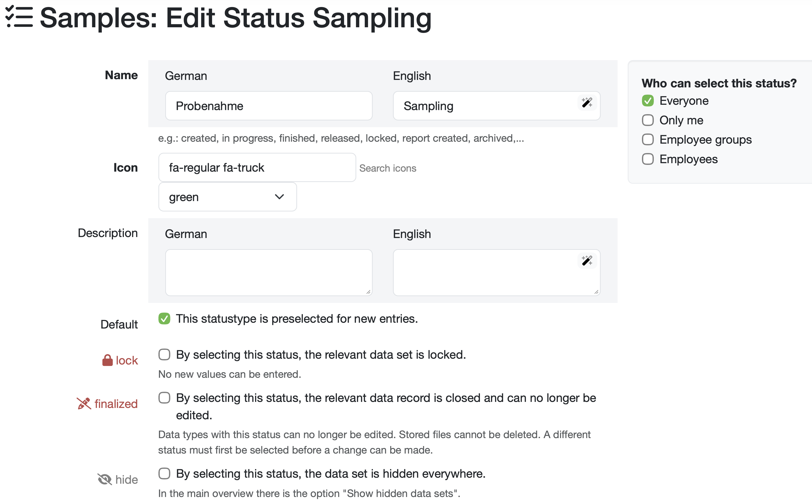Check data set hidden everywhere option
Viewport: 812px width, 504px height.
click(164, 474)
